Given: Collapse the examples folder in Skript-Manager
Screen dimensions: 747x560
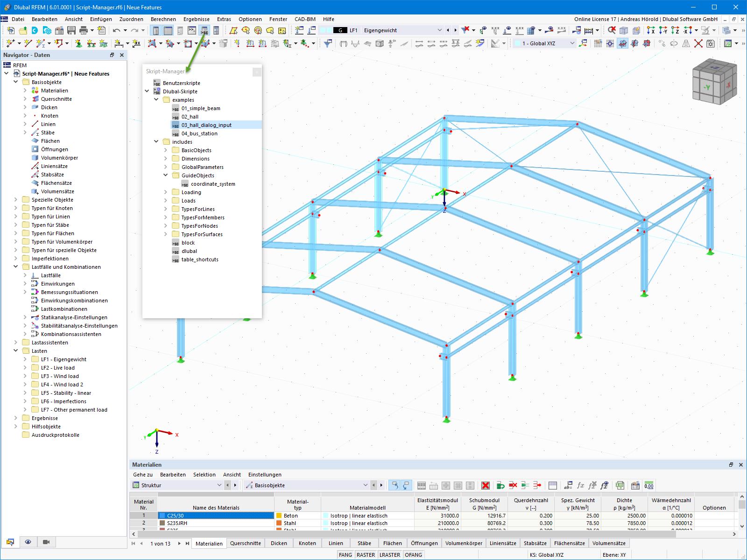Looking at the screenshot, I should (x=156, y=100).
